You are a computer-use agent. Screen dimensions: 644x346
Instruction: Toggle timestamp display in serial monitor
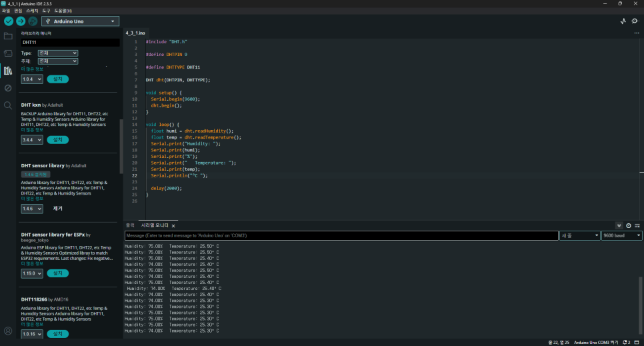coord(629,225)
